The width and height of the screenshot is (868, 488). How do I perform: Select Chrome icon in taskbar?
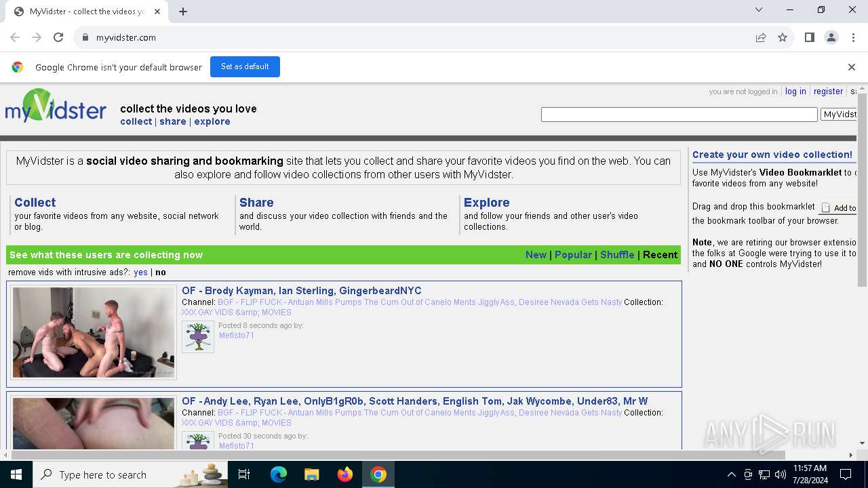(378, 474)
